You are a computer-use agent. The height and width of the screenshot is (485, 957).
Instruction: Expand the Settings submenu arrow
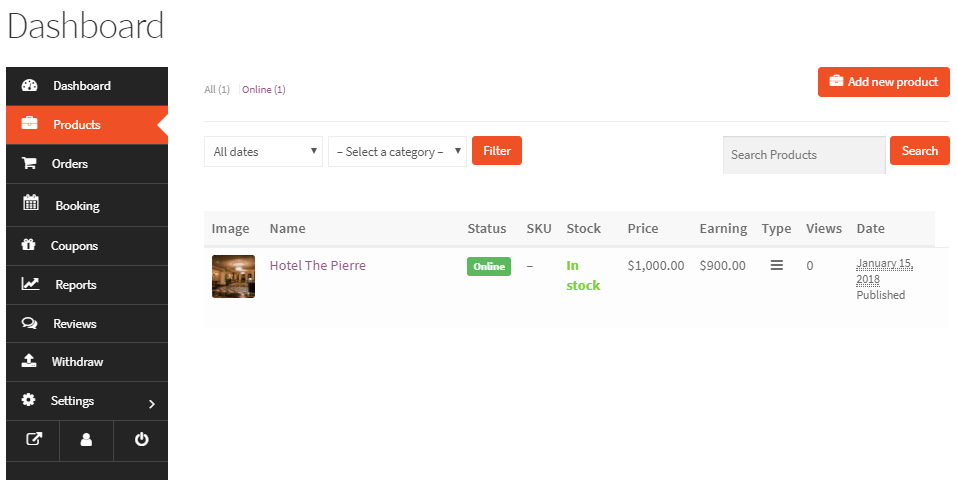151,404
